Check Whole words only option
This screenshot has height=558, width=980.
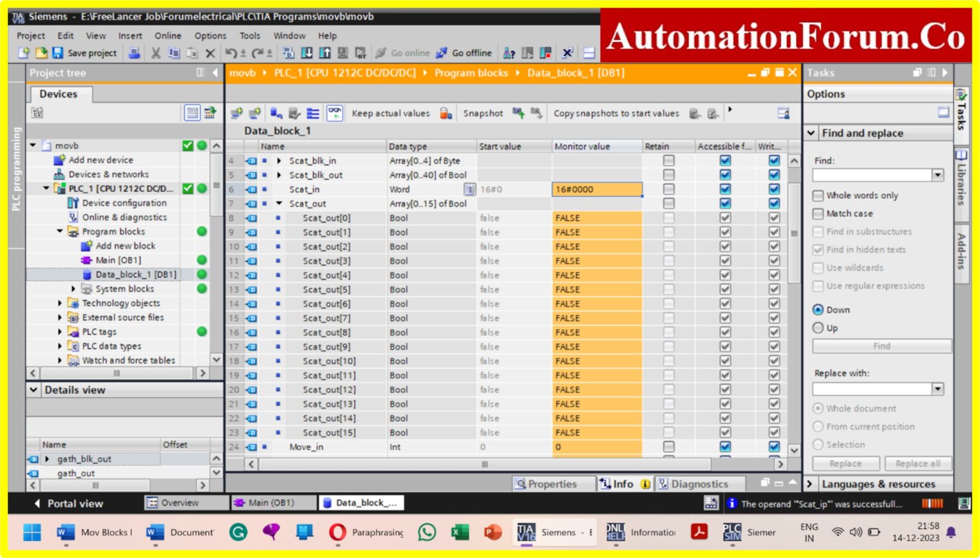click(819, 195)
